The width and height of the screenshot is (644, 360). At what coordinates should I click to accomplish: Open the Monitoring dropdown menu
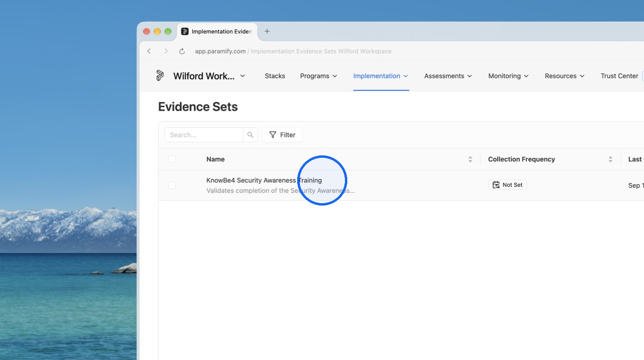[x=508, y=76]
